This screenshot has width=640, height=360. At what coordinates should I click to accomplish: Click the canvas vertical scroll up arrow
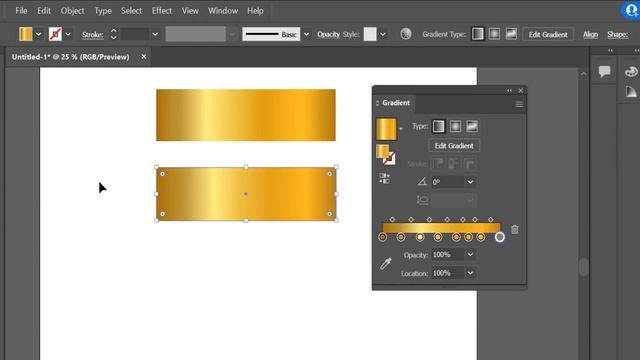(x=583, y=74)
